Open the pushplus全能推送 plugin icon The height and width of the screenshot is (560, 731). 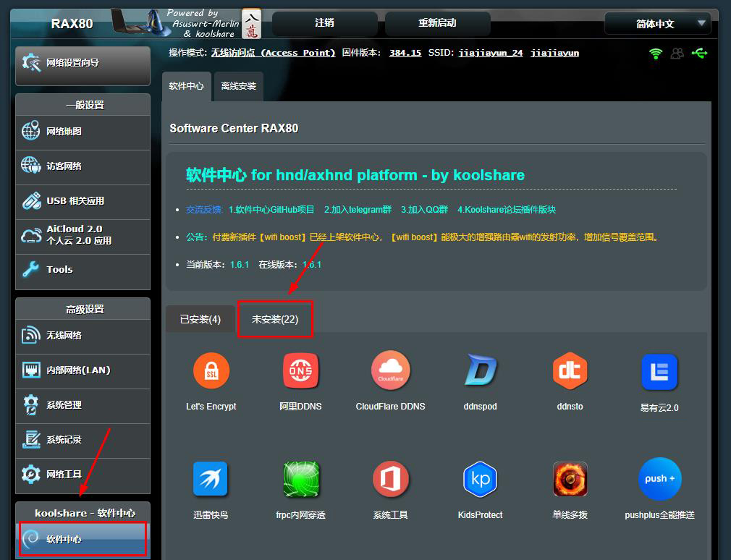[x=659, y=479]
